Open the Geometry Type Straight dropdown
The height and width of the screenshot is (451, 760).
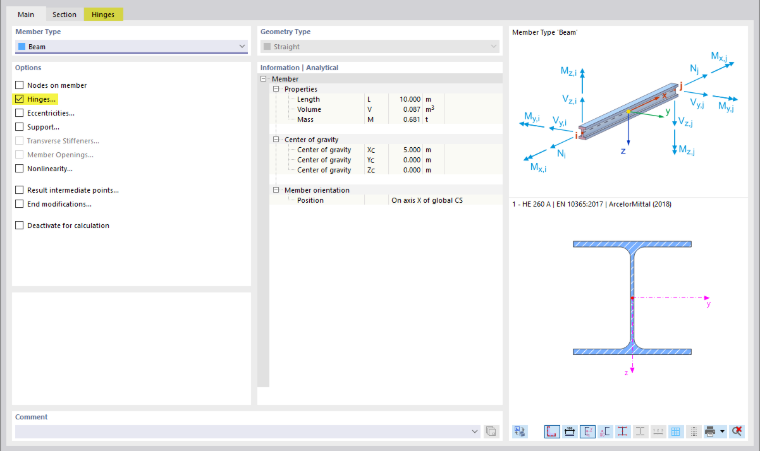[380, 47]
